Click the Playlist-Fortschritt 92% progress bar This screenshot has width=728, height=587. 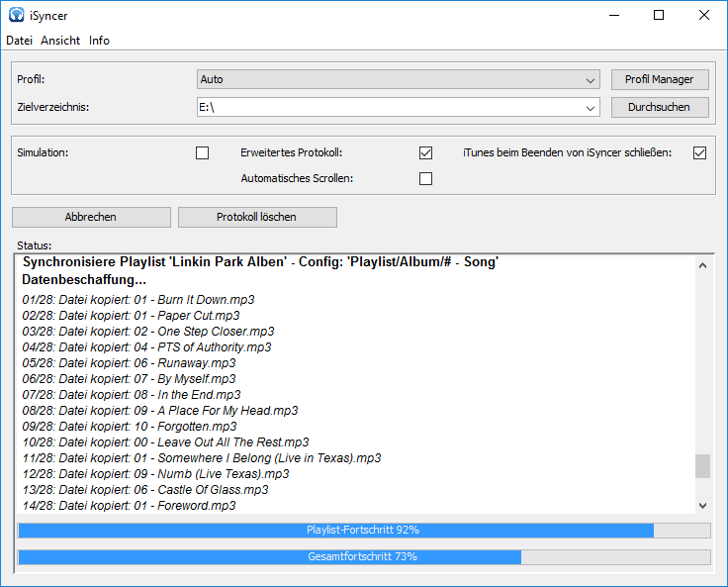click(x=364, y=530)
